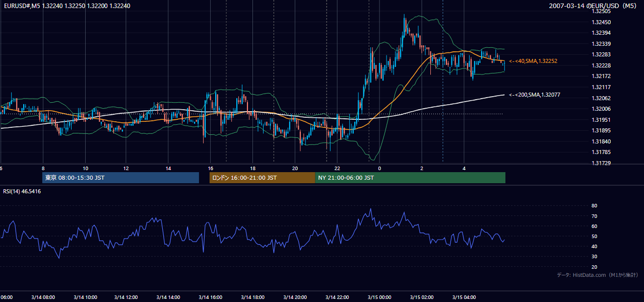Click the 3/14 08:00 time axis label
The width and height of the screenshot is (644, 302).
point(42,297)
